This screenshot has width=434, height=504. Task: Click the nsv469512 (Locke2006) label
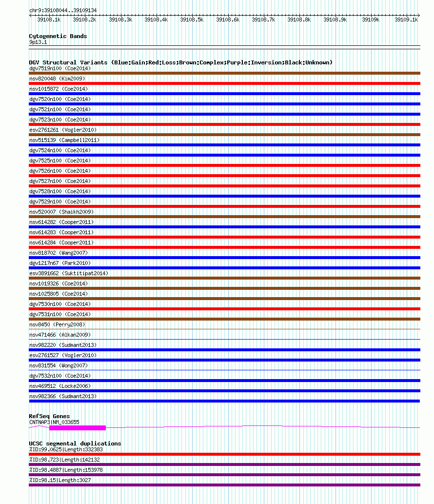point(60,386)
